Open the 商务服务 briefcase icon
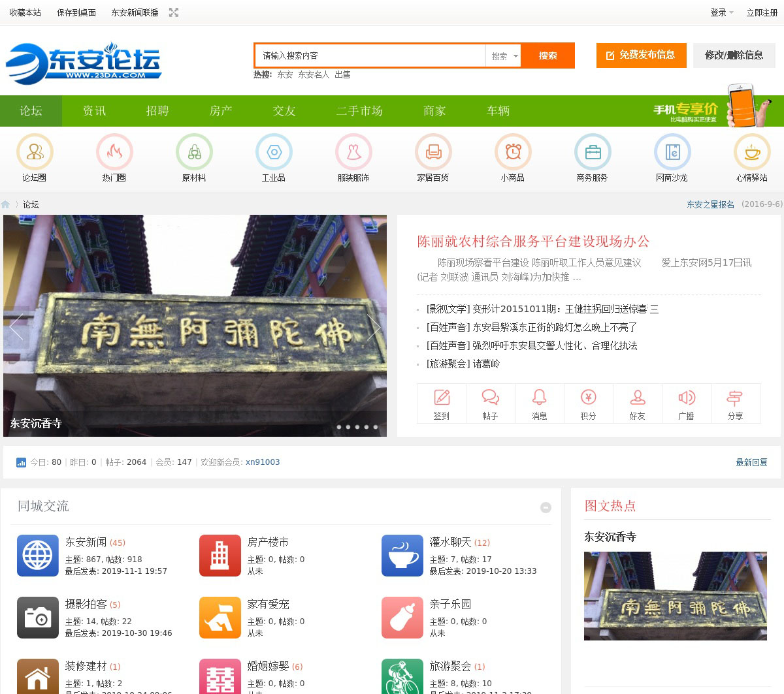 coord(593,152)
